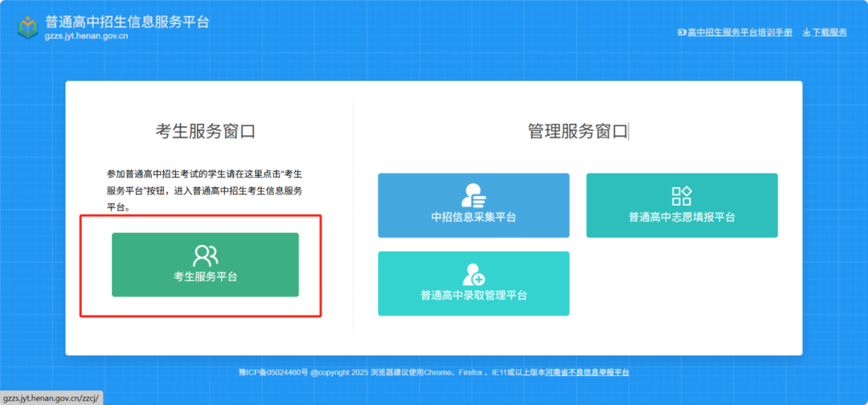
Task: Click the download arrow icon beside 下载服务
Action: [x=806, y=32]
